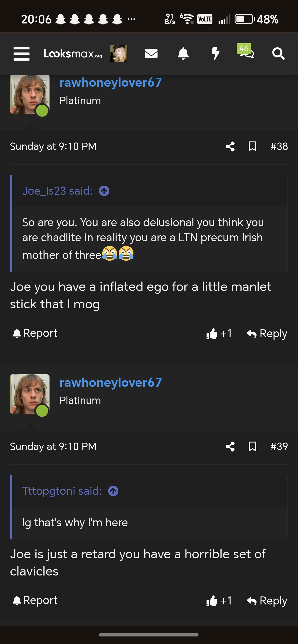Open the inbox envelope icon
The image size is (298, 644).
(151, 53)
